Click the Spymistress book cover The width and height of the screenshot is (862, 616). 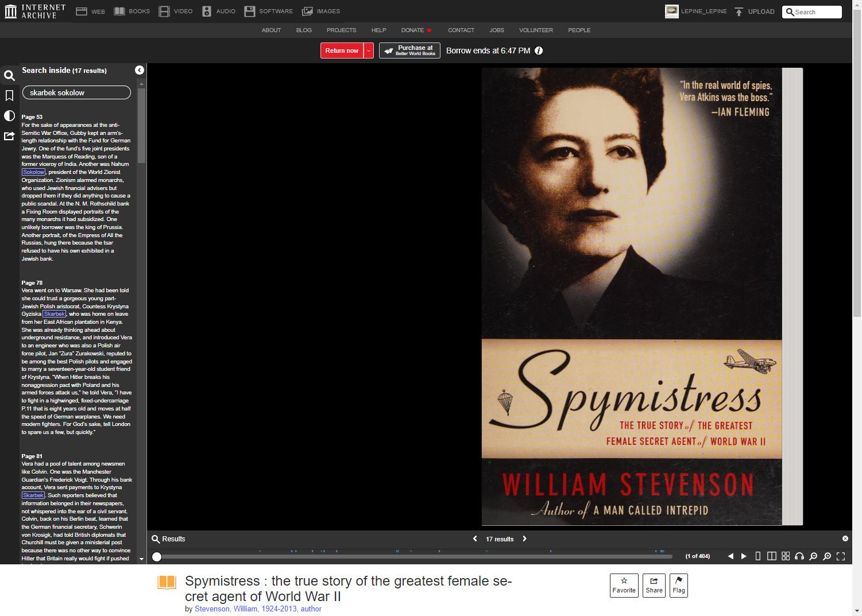tap(632, 296)
